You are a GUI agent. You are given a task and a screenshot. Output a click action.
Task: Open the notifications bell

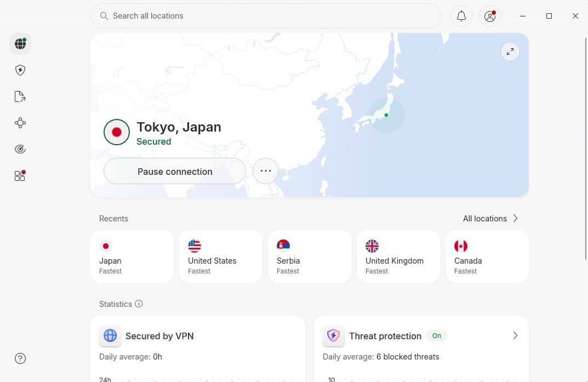click(461, 16)
